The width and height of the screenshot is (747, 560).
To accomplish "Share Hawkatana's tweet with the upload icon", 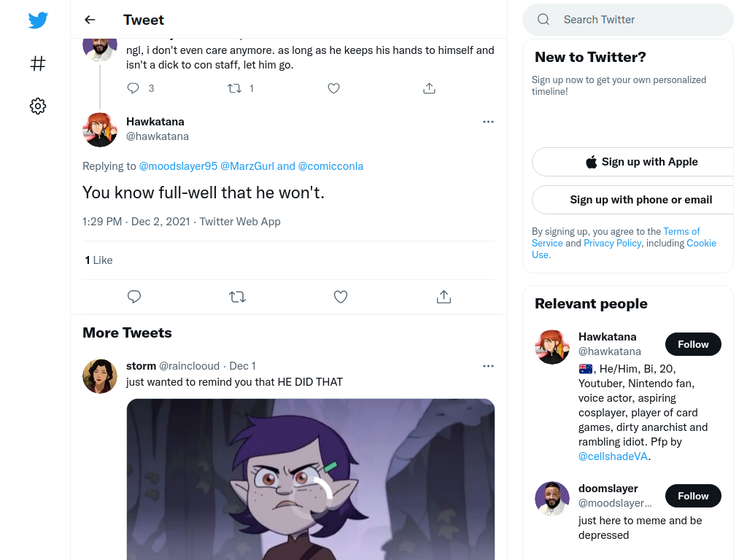I will (444, 297).
